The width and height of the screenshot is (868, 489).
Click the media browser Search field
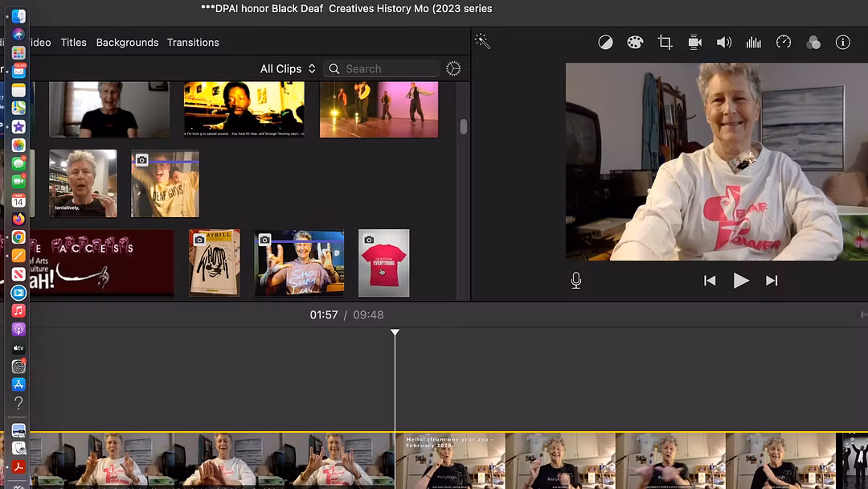pos(390,69)
